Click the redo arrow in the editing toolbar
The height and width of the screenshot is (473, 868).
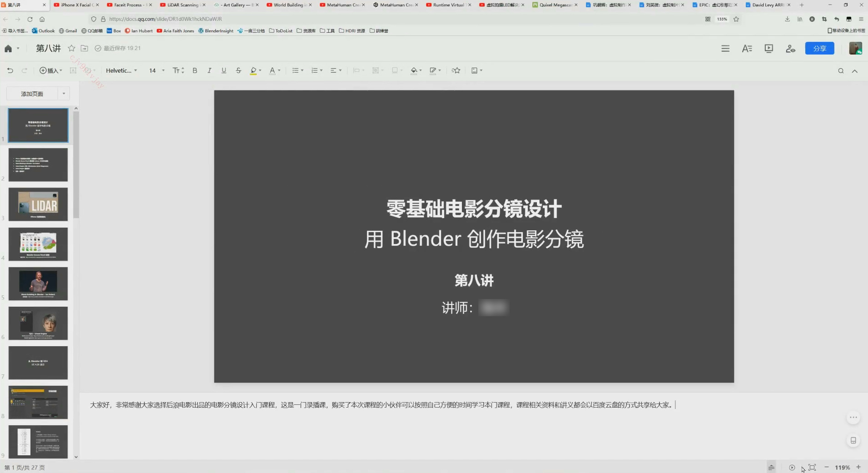pos(25,70)
